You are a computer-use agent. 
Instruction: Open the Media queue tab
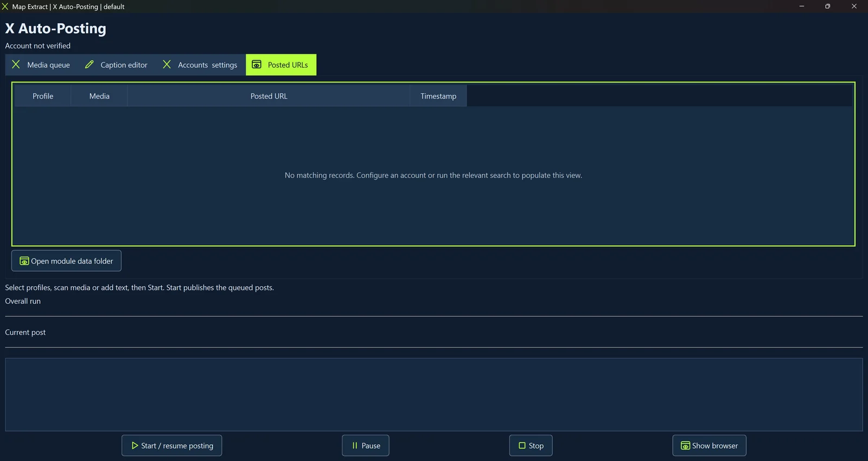tap(41, 65)
